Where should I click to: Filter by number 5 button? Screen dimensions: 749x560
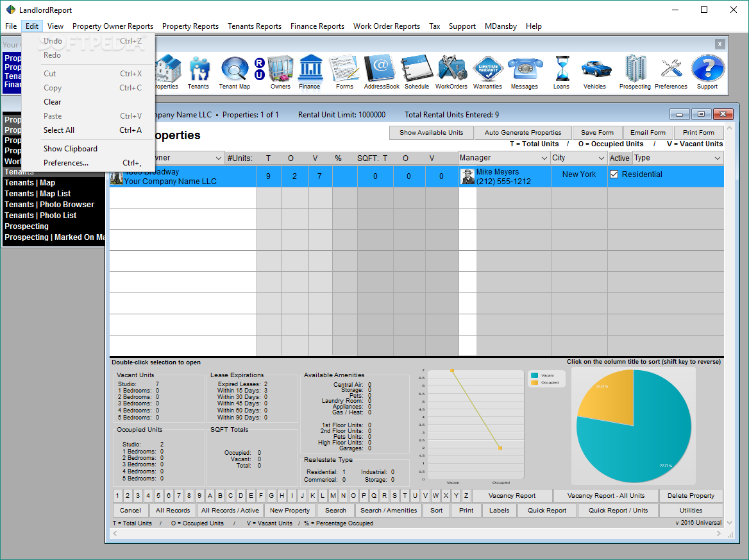[158, 495]
